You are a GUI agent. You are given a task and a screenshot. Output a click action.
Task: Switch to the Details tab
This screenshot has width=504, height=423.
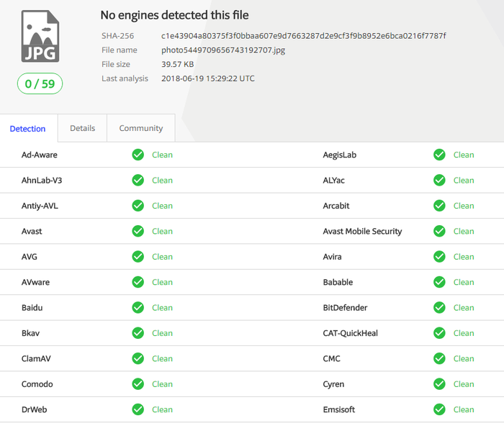(83, 128)
